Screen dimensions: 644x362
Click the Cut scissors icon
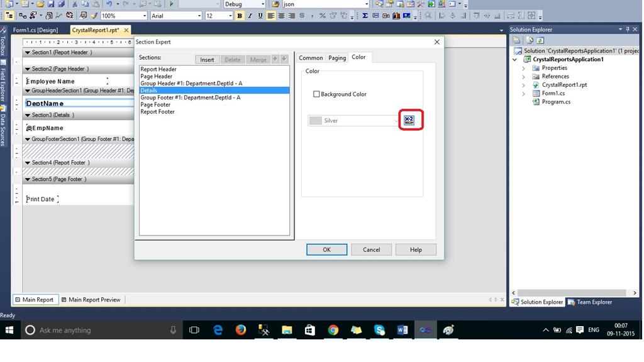pos(74,4)
